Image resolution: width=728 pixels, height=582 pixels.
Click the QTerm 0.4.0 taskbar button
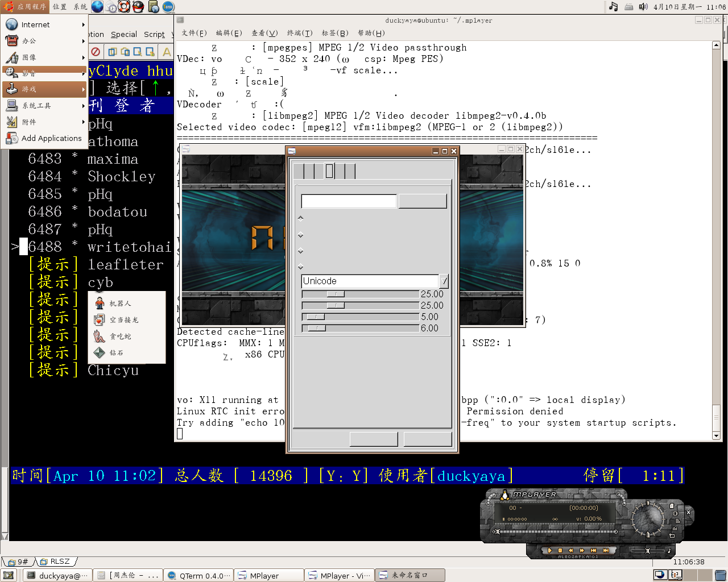198,575
